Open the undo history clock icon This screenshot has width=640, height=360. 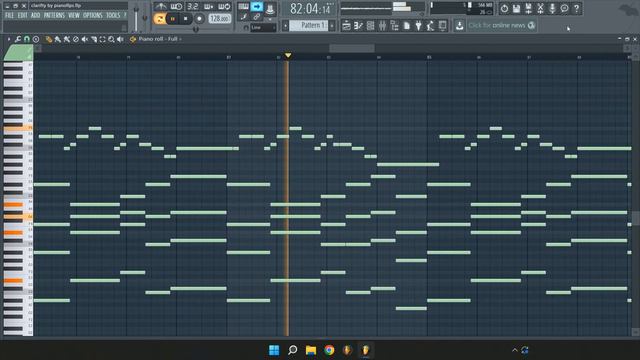point(504,8)
